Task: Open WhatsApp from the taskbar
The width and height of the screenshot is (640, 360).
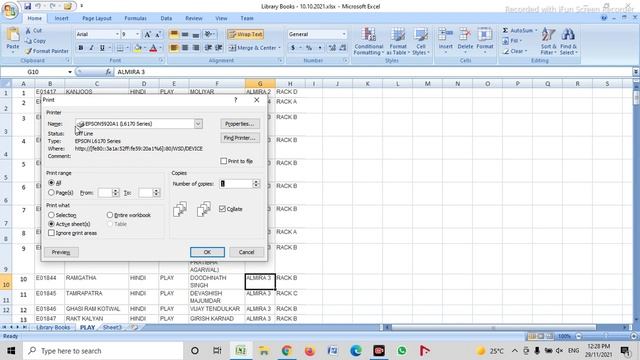Action: pyautogui.click(x=402, y=351)
